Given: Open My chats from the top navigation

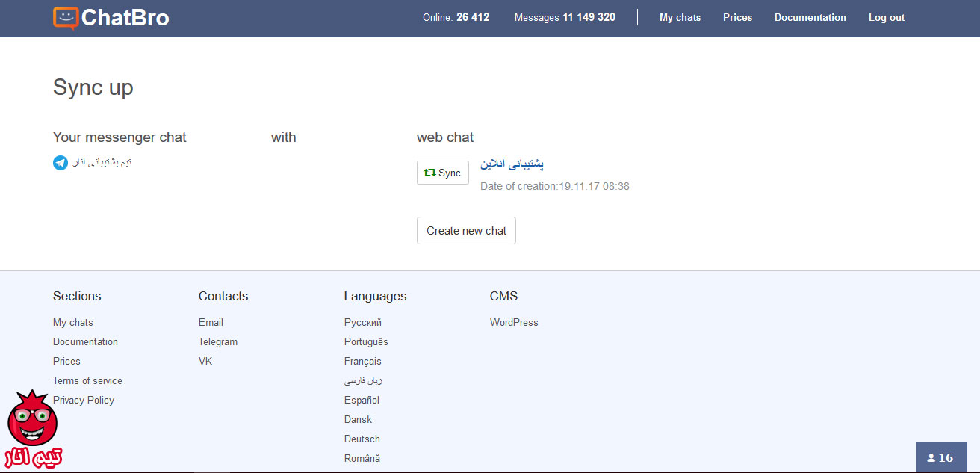Looking at the screenshot, I should point(680,17).
